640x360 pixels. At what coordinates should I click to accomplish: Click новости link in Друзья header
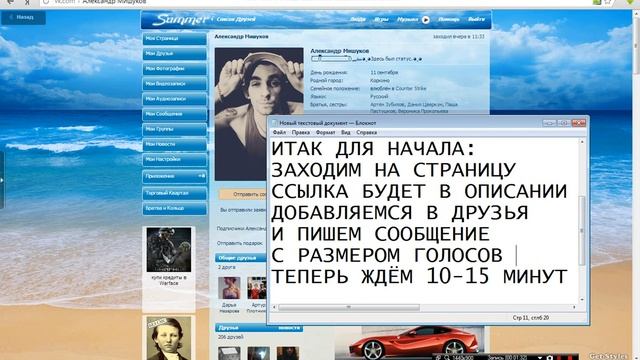point(289,327)
